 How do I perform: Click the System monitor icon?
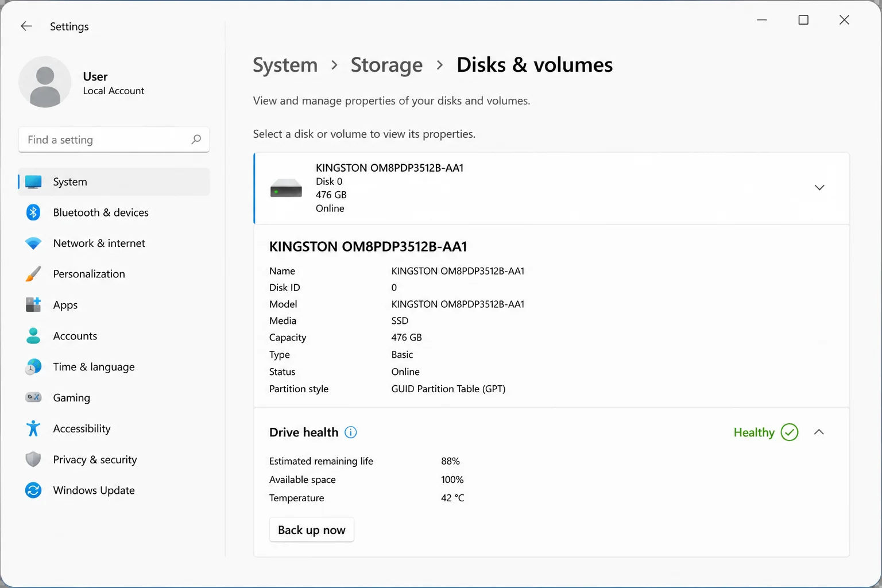(33, 182)
